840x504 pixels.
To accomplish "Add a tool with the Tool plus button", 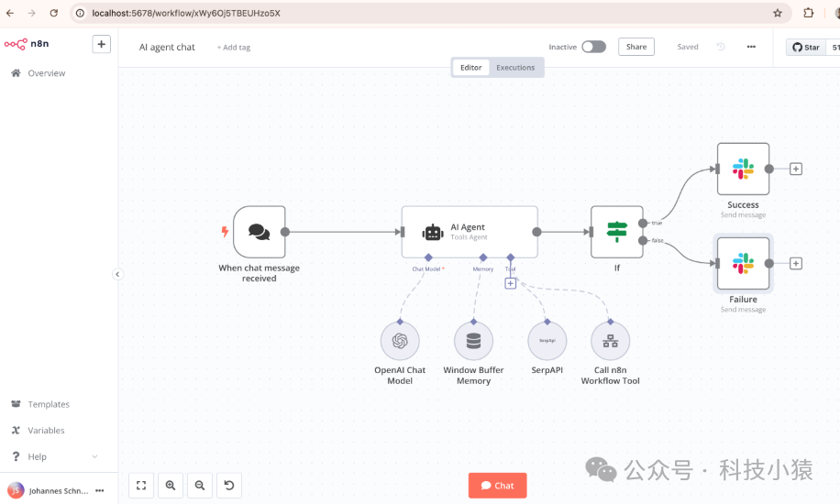I will [x=511, y=283].
